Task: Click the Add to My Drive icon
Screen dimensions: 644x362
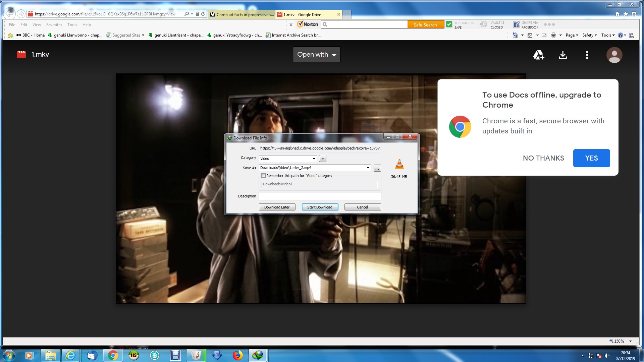Action: pyautogui.click(x=538, y=55)
